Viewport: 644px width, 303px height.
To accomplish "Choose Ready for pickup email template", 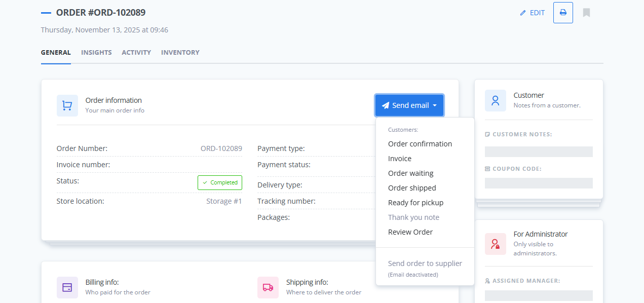I will [x=415, y=202].
